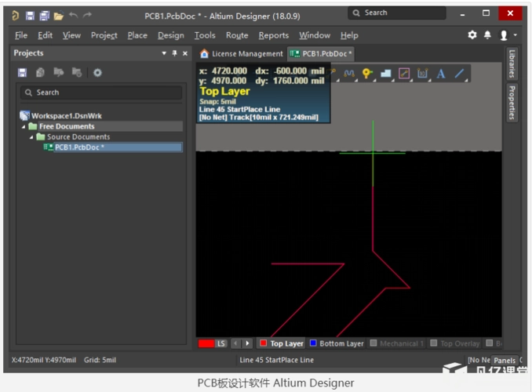Open the Projects panel dropdown arrow
The width and height of the screenshot is (532, 392).
(164, 53)
